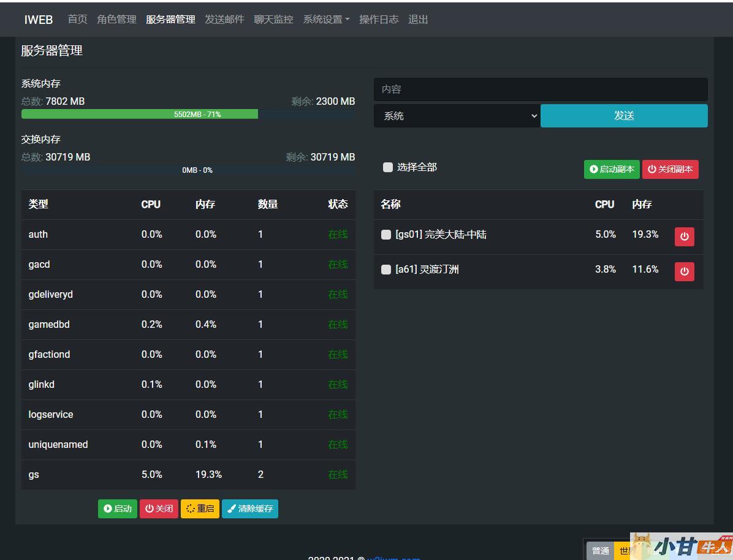This screenshot has width=733, height=560.
Task: Tick checkbox for [gs01] 完美大陆-中陆
Action: click(x=386, y=235)
